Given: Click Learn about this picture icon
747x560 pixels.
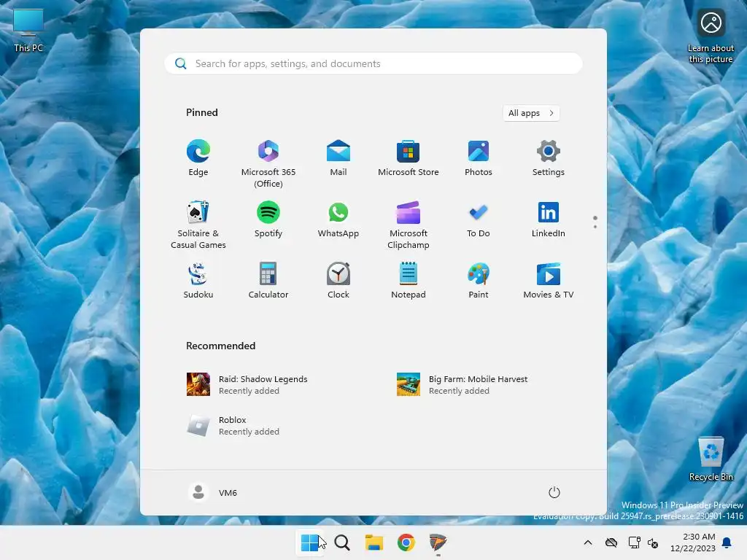Looking at the screenshot, I should [711, 36].
